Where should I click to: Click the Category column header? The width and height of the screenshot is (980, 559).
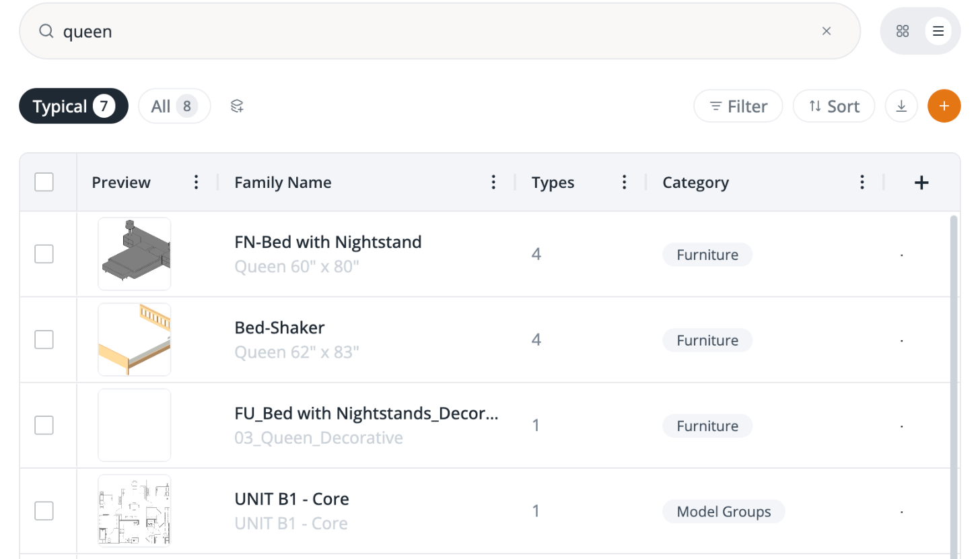click(695, 183)
